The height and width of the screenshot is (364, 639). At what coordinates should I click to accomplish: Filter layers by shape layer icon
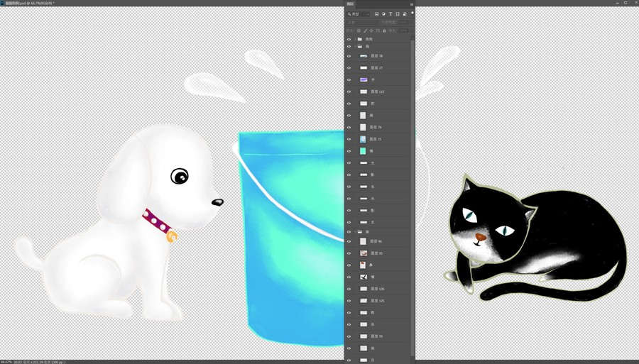398,14
